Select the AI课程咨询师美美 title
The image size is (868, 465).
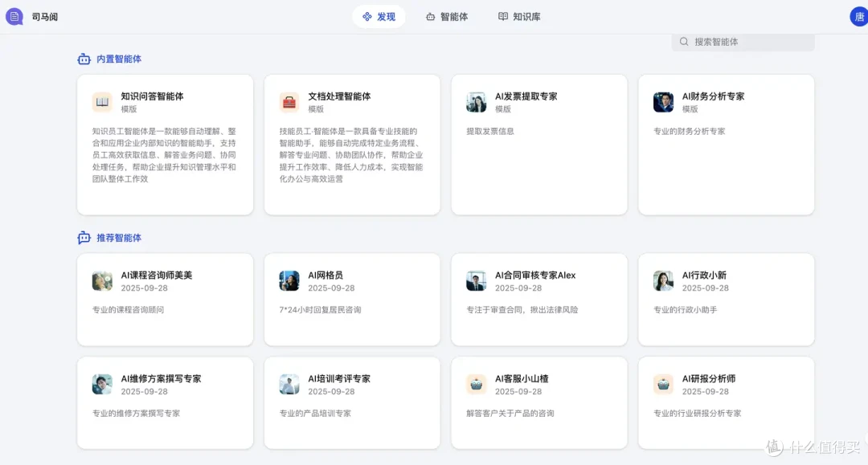click(x=157, y=275)
